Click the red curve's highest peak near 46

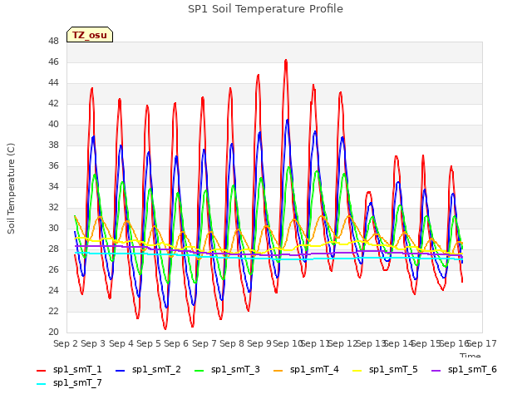286,61
